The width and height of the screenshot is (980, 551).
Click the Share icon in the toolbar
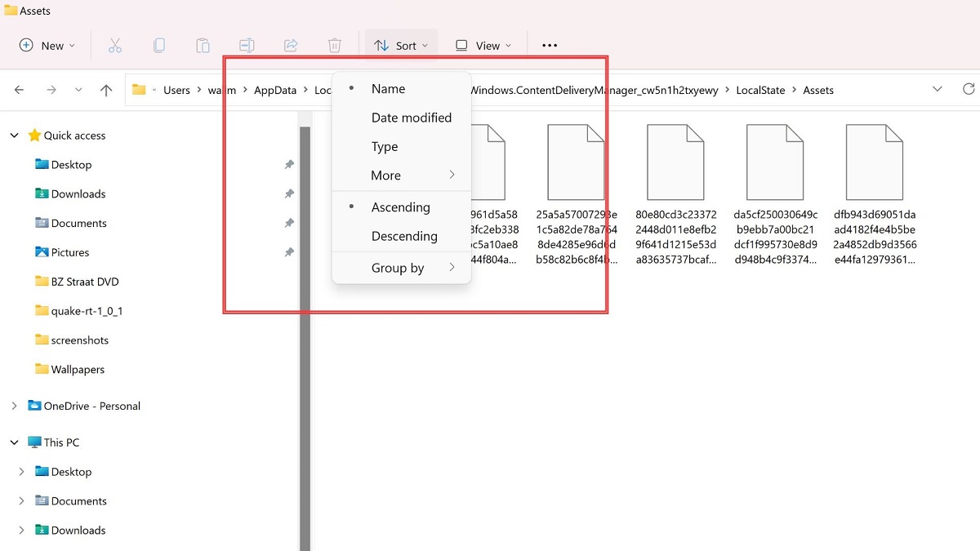click(x=291, y=45)
